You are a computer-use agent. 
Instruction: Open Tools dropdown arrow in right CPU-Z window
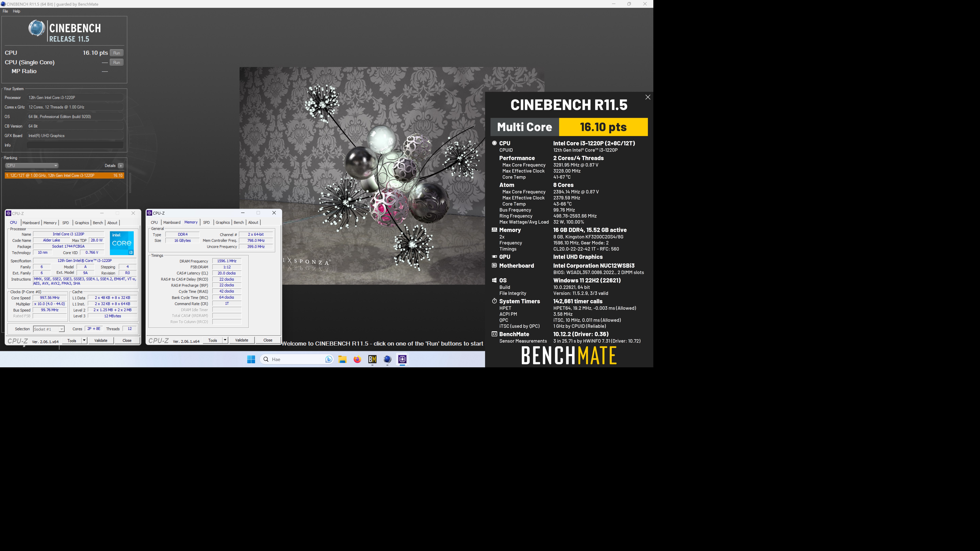(x=225, y=340)
